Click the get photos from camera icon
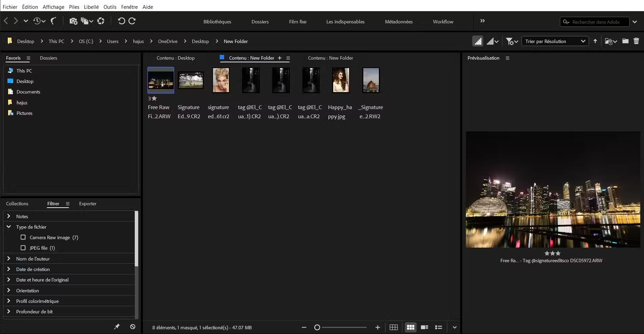The height and width of the screenshot is (334, 644). pyautogui.click(x=73, y=21)
